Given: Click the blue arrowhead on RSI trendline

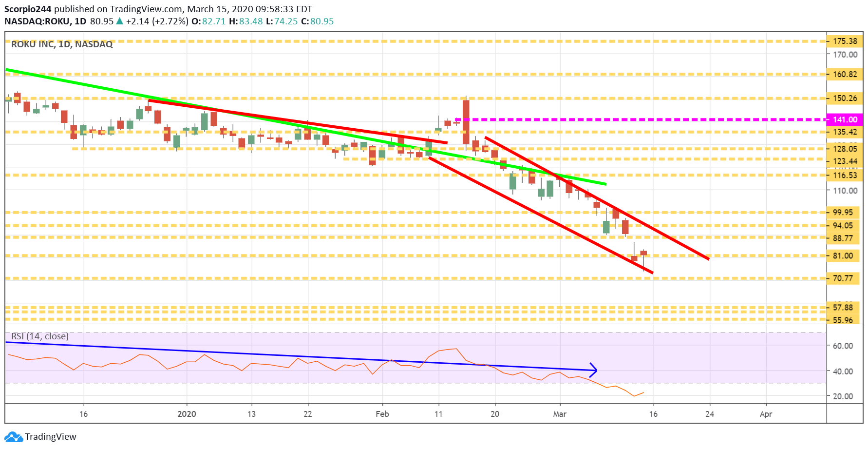Looking at the screenshot, I should point(594,371).
